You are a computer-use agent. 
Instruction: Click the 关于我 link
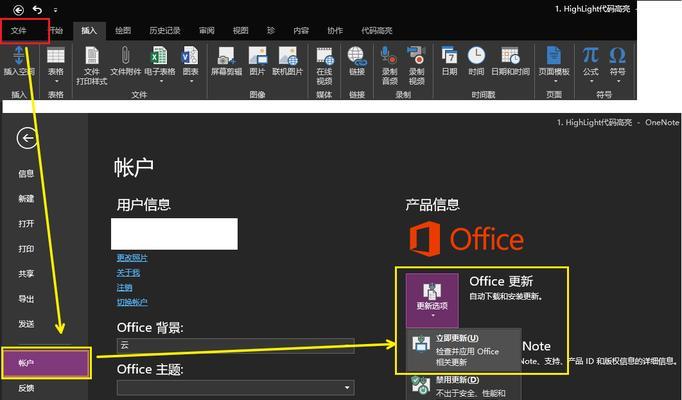128,273
